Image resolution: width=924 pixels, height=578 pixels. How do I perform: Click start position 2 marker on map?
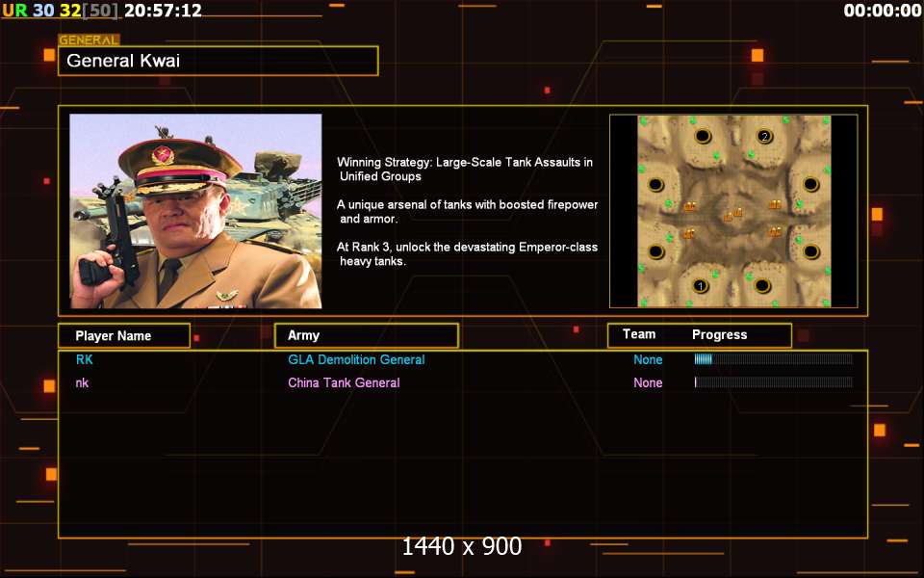(x=764, y=137)
